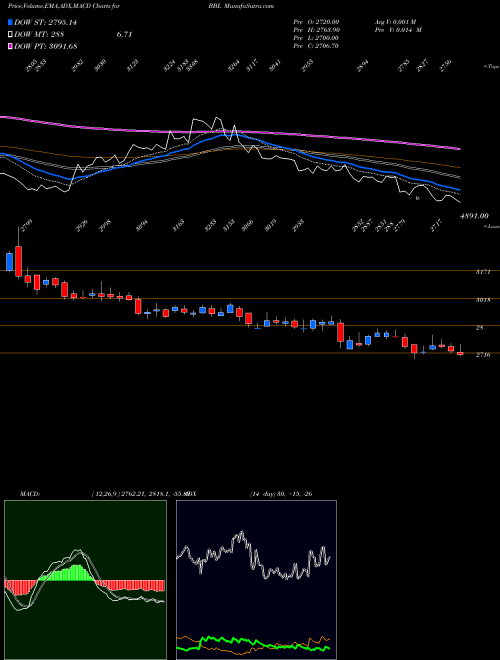Click the '3018' price level label
Screen dimensions: 500x660
click(483, 300)
